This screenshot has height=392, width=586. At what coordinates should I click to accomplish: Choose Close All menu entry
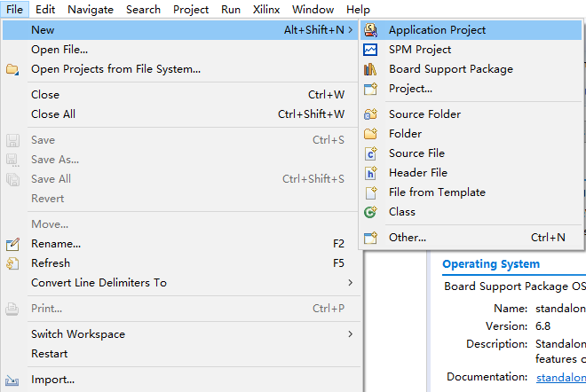(x=180, y=114)
